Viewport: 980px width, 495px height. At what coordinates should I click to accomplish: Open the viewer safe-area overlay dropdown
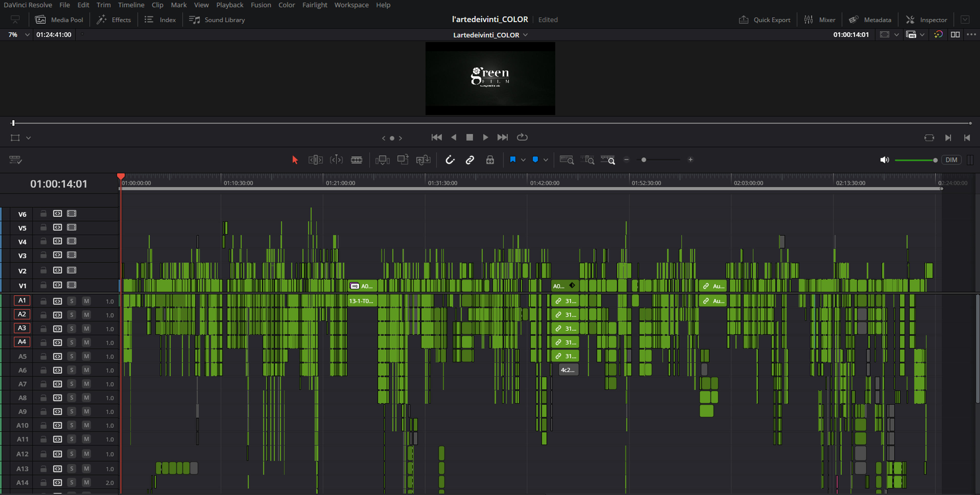point(897,35)
